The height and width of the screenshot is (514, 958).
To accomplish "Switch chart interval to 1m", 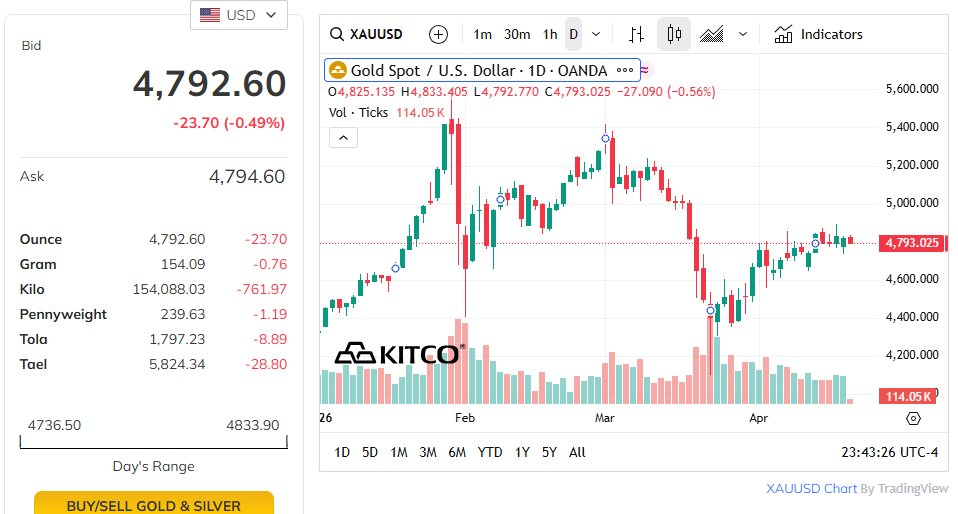I will pos(482,34).
